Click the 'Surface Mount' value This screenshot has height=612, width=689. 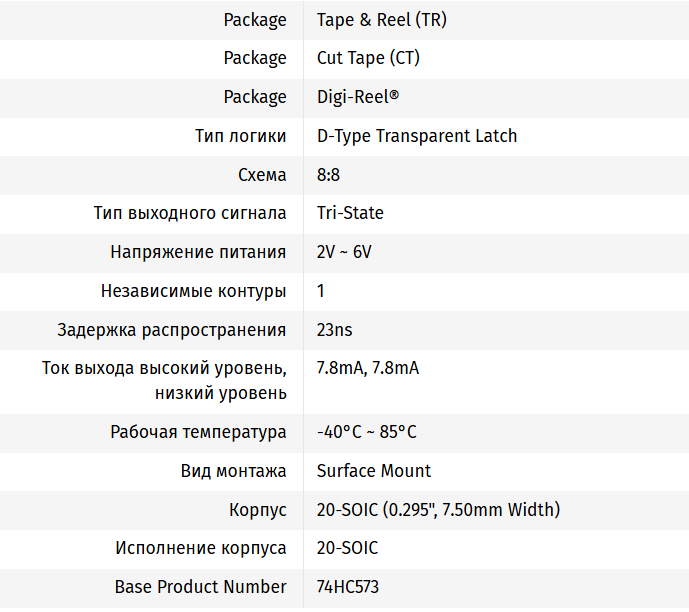click(x=374, y=471)
